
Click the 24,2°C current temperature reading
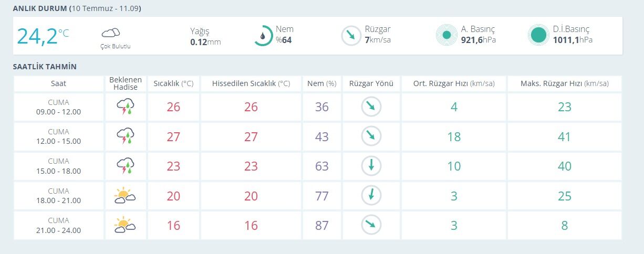[43, 36]
